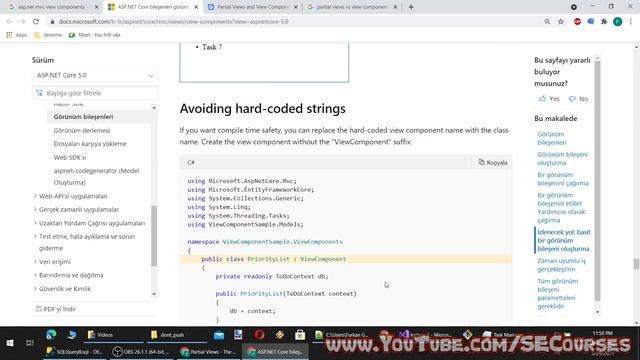Vote No on page feedback
640x360 pixels.
(x=578, y=99)
